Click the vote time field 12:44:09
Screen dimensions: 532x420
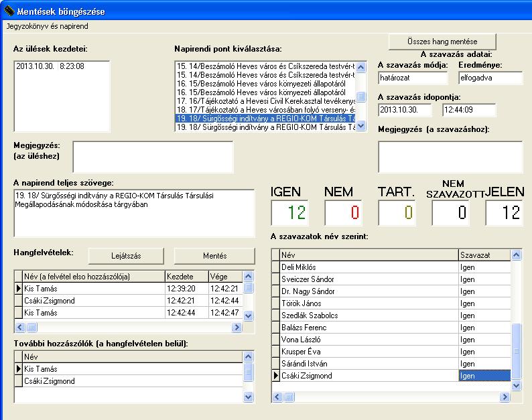(469, 110)
